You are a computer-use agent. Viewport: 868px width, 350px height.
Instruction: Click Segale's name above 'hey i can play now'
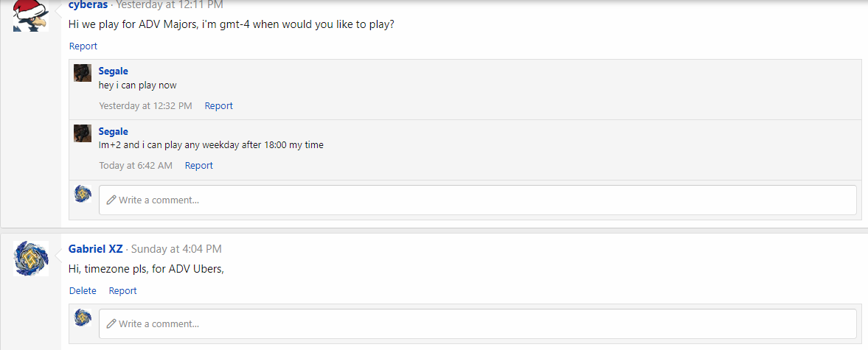[x=113, y=71]
